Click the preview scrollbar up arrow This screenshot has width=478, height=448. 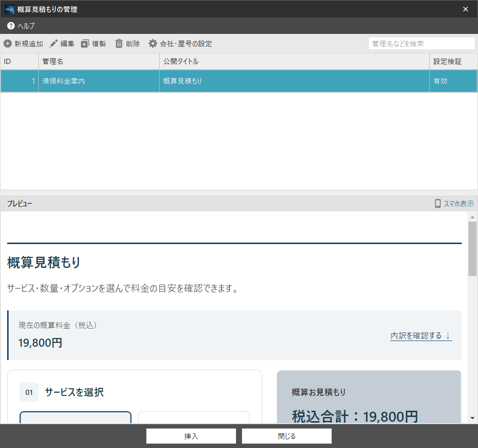(473, 217)
